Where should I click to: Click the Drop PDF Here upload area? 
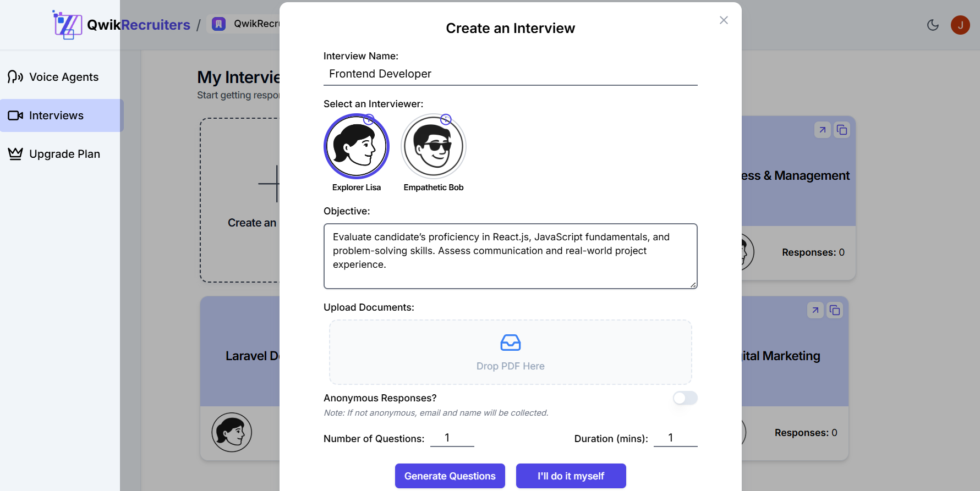(x=510, y=352)
